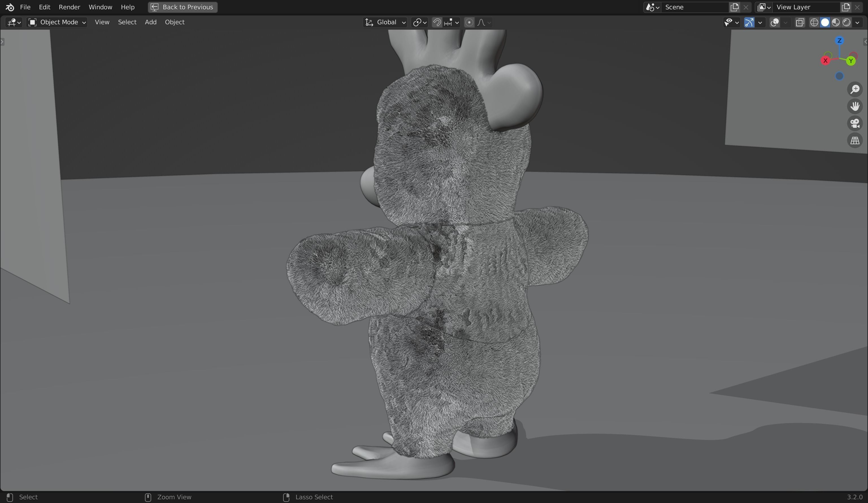Screen dimensions: 868x503
Task: Click the Y axis on navigation gizmo
Action: coord(851,61)
